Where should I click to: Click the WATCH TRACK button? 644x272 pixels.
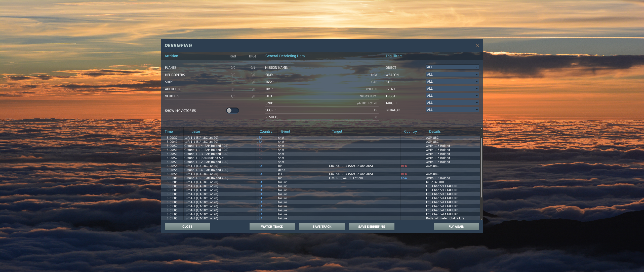pyautogui.click(x=272, y=226)
